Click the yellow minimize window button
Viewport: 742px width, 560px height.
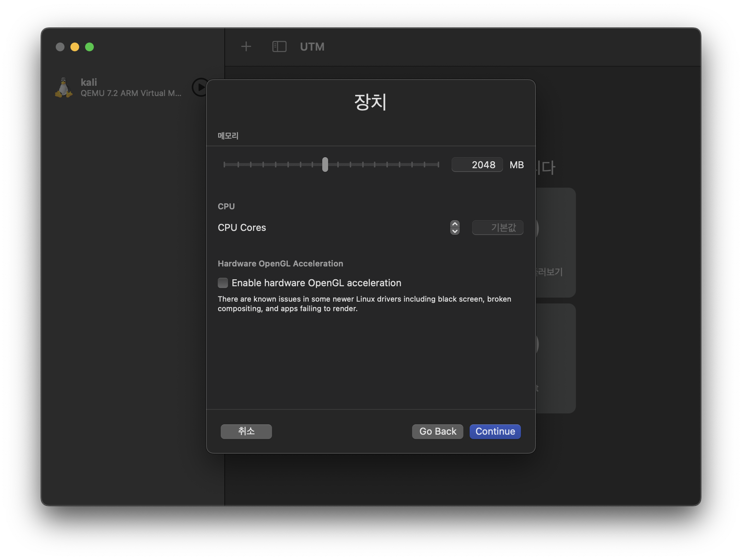coord(75,47)
